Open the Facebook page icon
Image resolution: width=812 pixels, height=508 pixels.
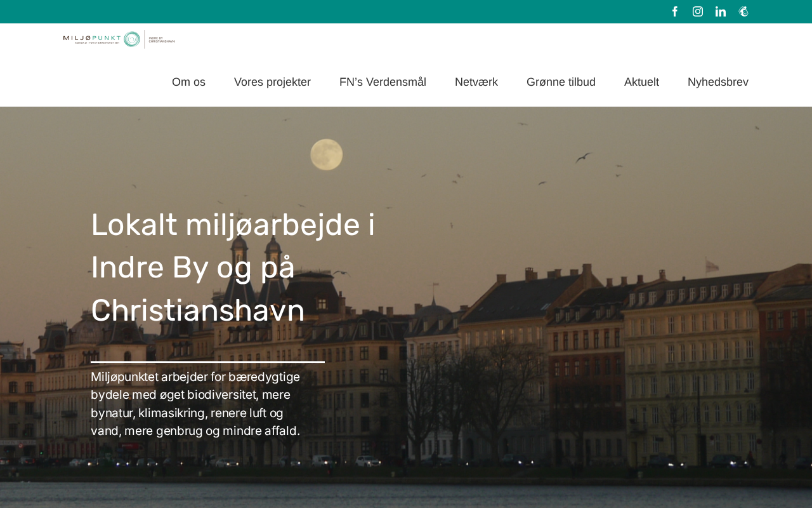(675, 11)
